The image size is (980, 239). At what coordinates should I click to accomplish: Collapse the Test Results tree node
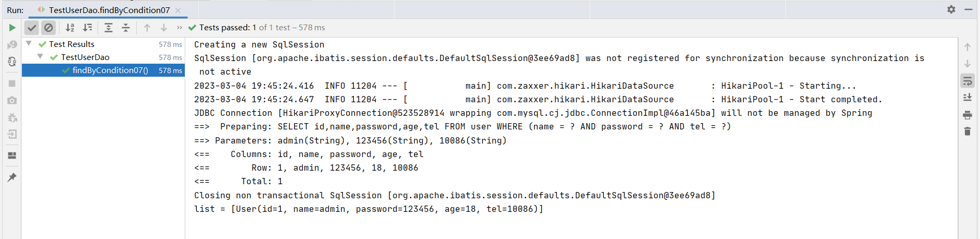[x=29, y=44]
